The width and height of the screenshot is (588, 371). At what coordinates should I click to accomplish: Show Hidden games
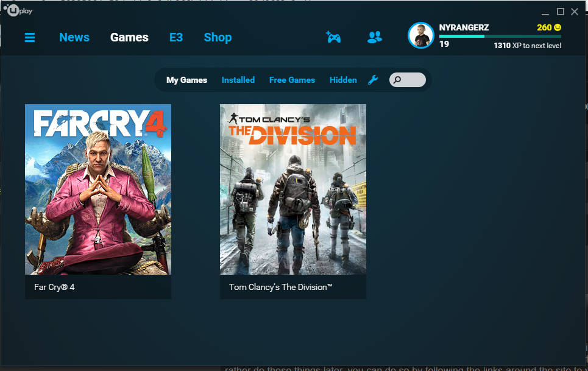pyautogui.click(x=343, y=80)
